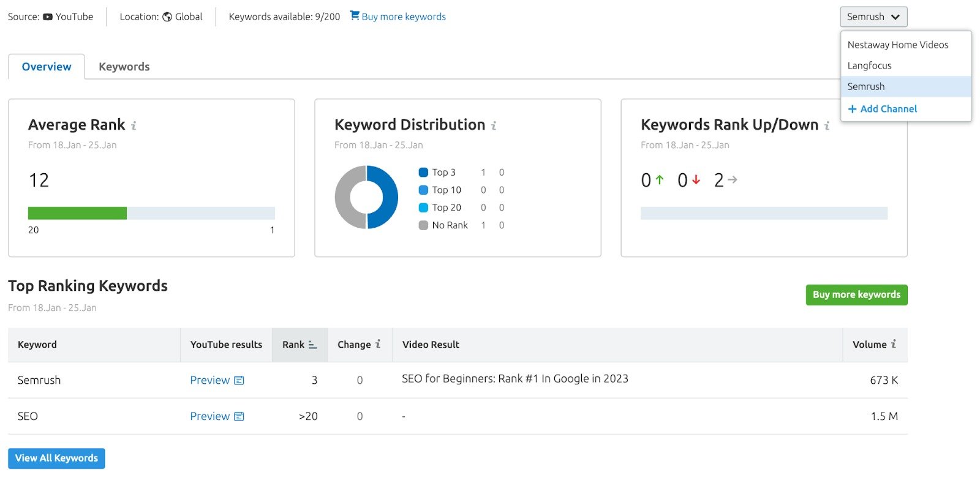
Task: Click the Keyword Distribution info icon
Action: (x=494, y=125)
